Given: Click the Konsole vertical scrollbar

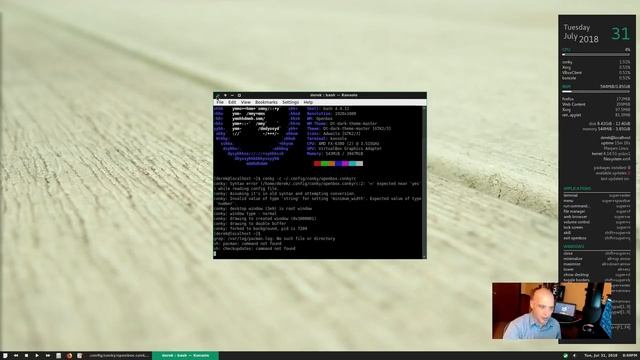Looking at the screenshot, I should click(x=424, y=182).
